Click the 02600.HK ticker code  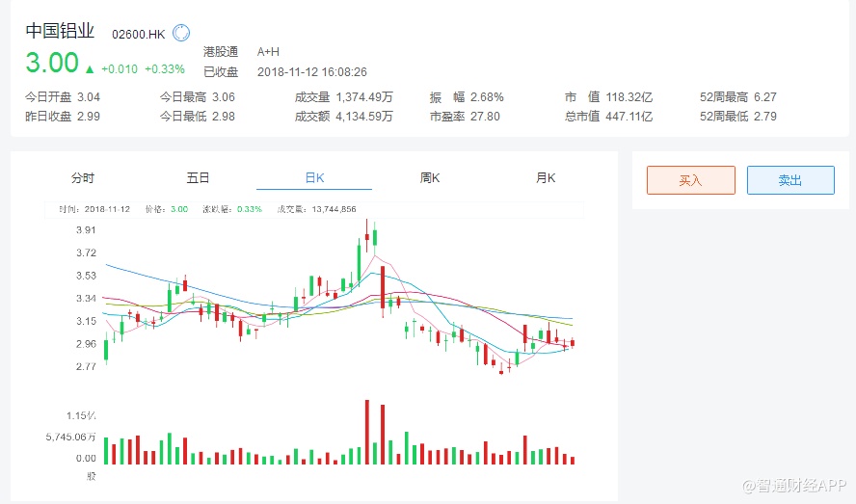[x=139, y=34]
